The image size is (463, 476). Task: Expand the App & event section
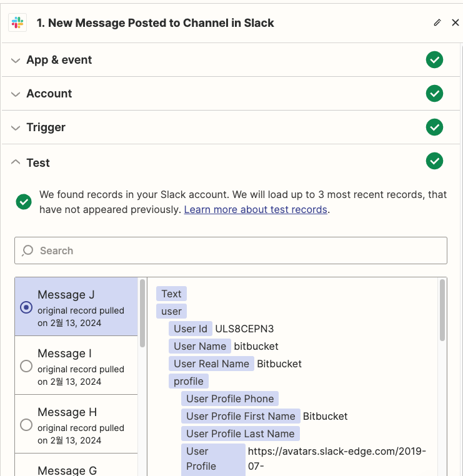tap(16, 60)
